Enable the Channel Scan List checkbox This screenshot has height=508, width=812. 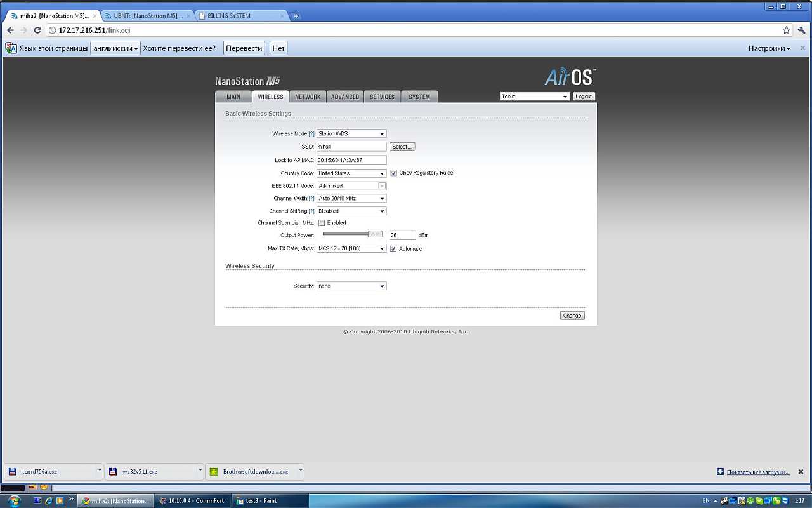click(x=322, y=223)
